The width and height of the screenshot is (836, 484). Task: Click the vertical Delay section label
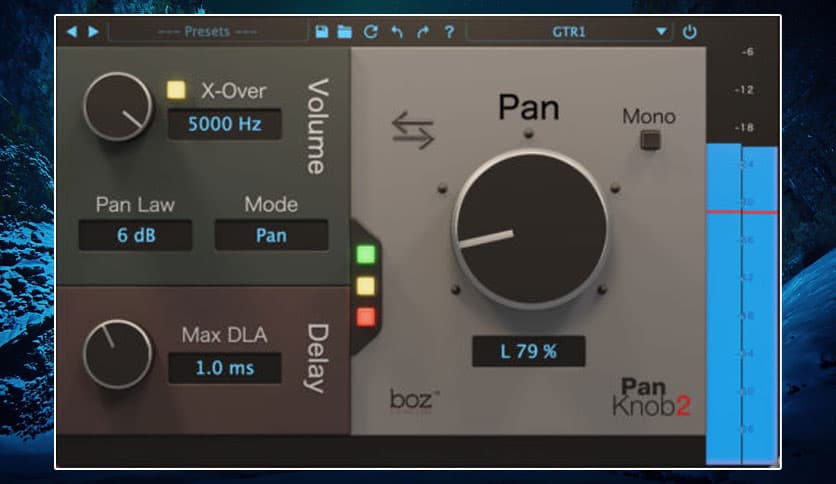click(x=317, y=358)
